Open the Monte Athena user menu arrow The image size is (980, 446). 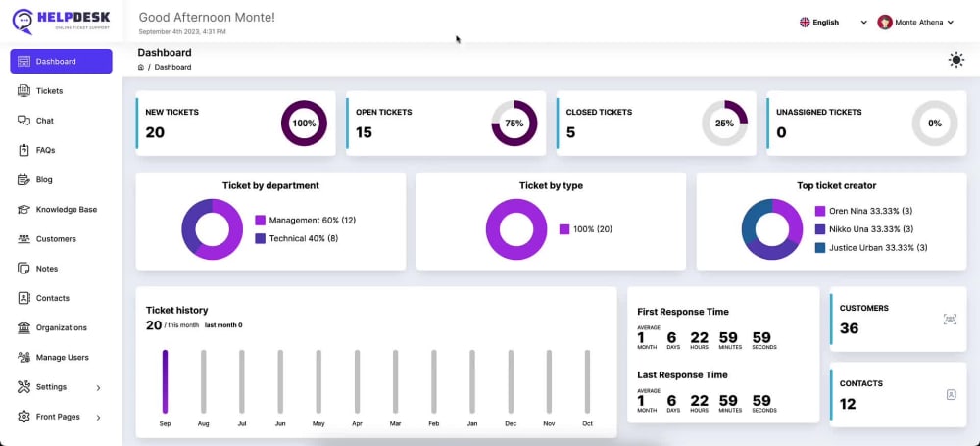pyautogui.click(x=950, y=22)
